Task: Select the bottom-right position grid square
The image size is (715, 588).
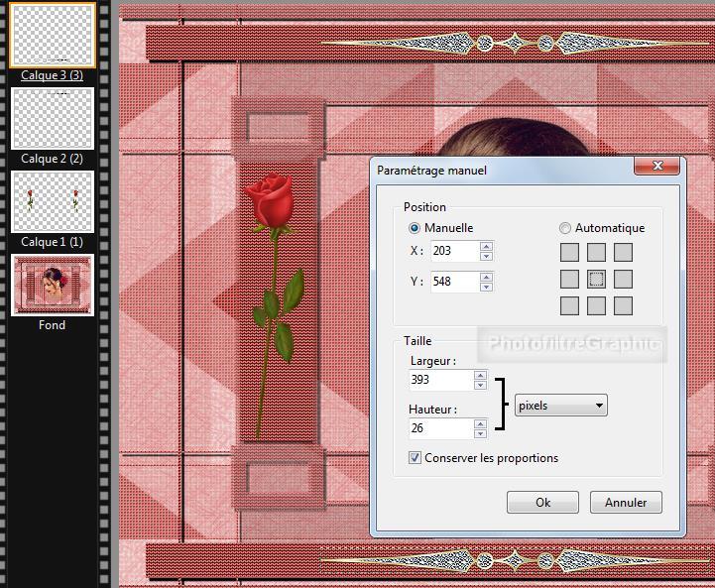Action: pos(623,306)
